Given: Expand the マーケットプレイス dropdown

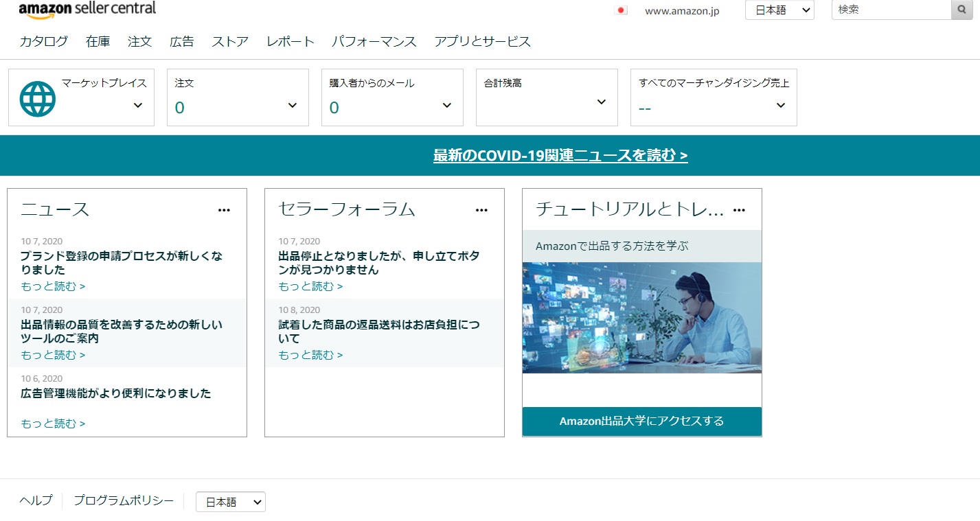Looking at the screenshot, I should point(138,105).
